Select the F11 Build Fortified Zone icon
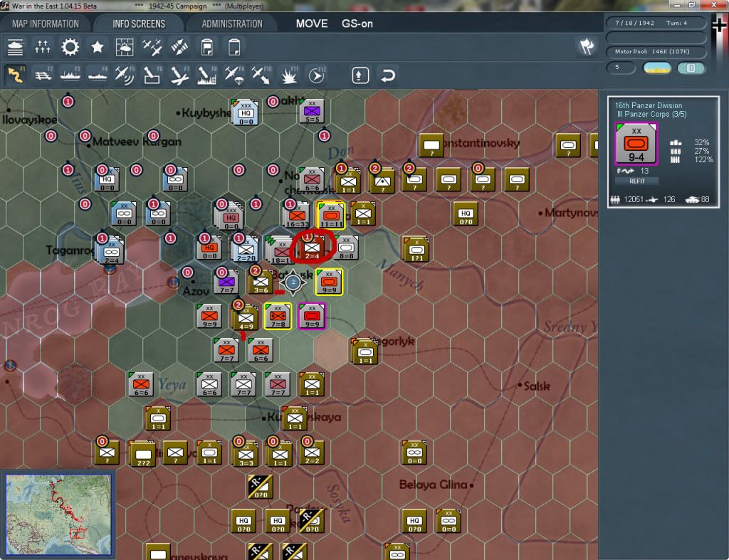The width and height of the screenshot is (729, 560). point(289,75)
